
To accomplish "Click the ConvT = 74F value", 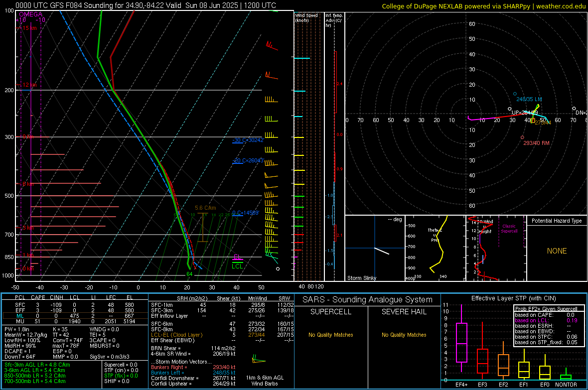I will click(x=68, y=340).
